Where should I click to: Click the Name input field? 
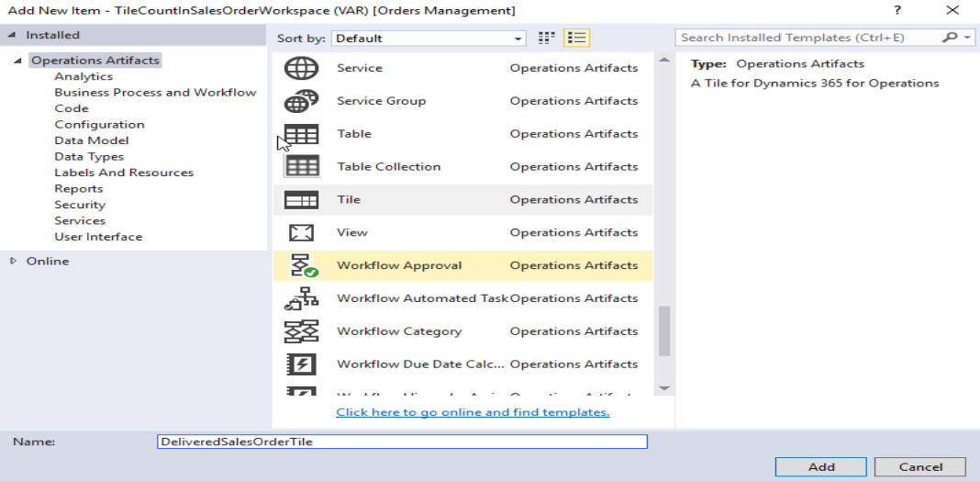(402, 442)
